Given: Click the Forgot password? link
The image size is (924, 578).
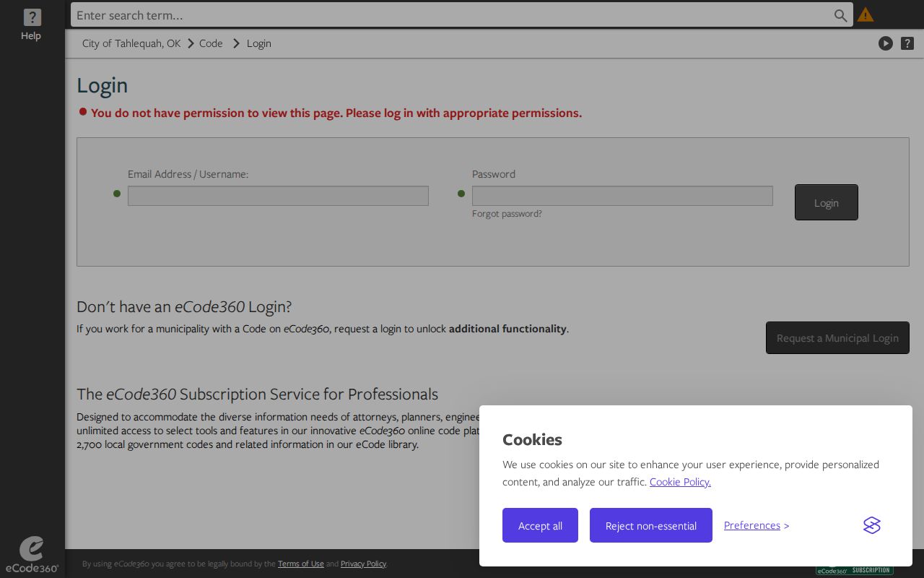Looking at the screenshot, I should (507, 214).
